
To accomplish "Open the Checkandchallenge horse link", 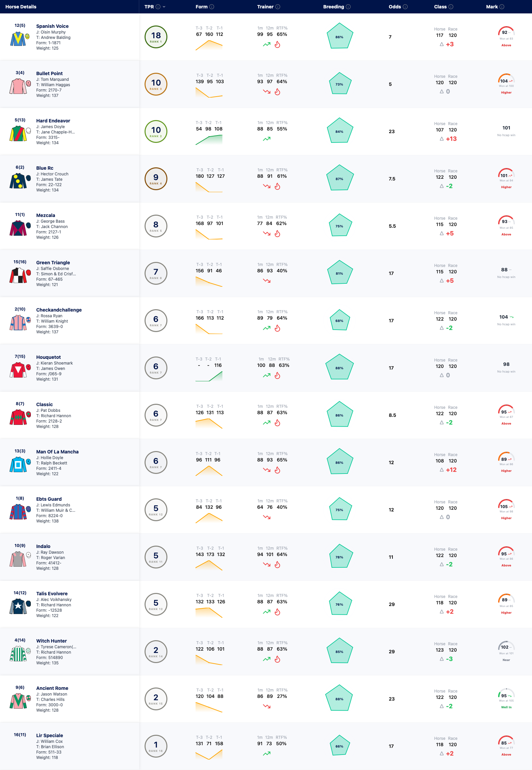I will 59,310.
